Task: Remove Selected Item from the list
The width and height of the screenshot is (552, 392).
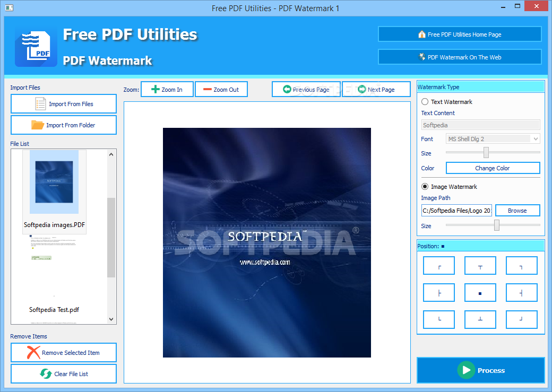Action: click(64, 353)
